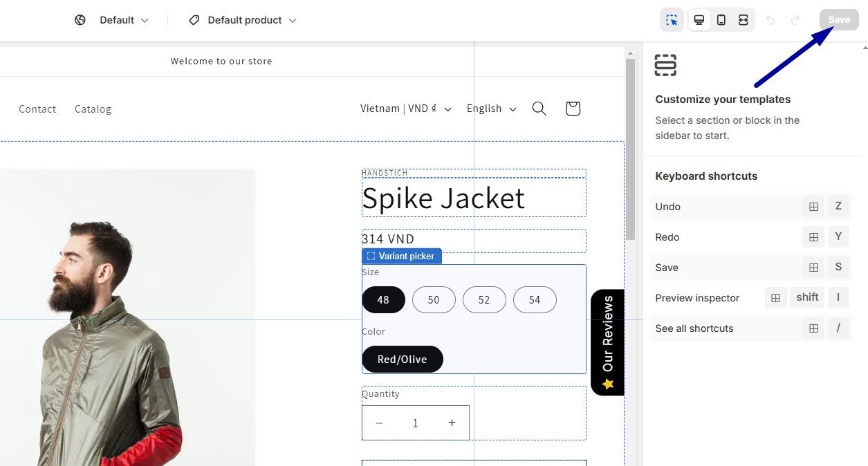The width and height of the screenshot is (868, 466).
Task: Select the HANDSTICH vendor text
Action: [x=385, y=173]
